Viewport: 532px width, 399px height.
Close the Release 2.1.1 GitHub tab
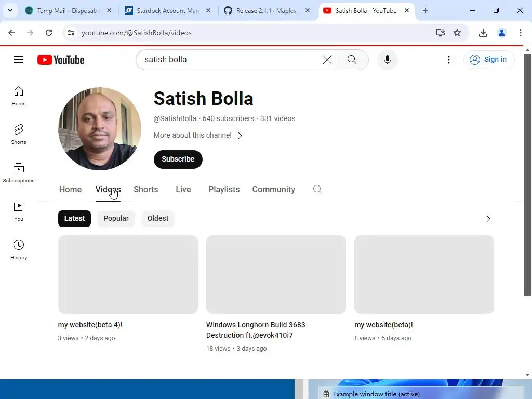click(x=308, y=10)
